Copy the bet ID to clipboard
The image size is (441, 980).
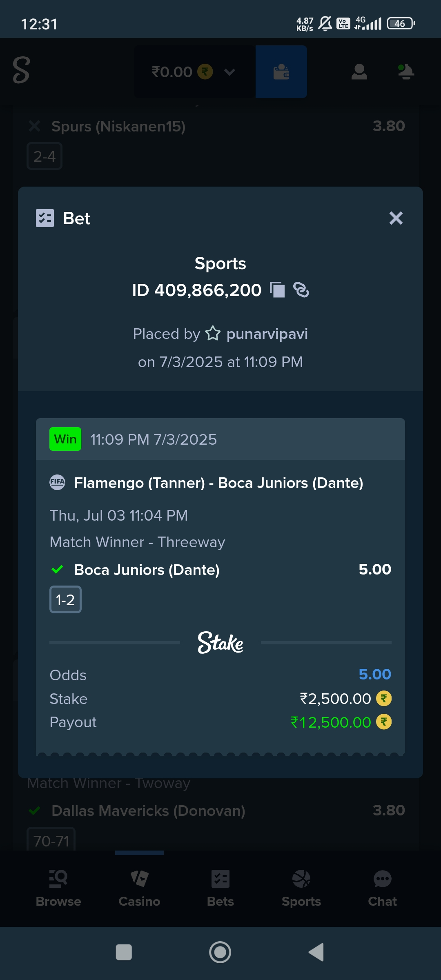click(x=277, y=290)
